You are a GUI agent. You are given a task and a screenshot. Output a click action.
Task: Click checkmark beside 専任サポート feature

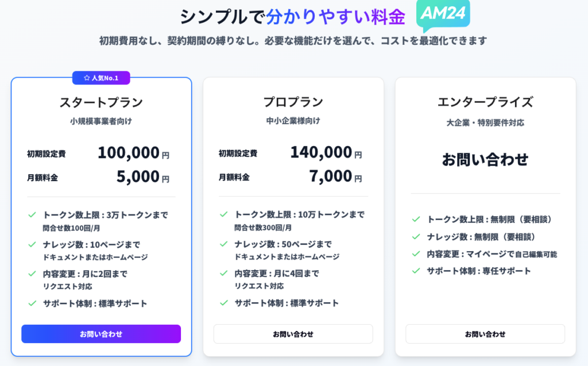[416, 271]
